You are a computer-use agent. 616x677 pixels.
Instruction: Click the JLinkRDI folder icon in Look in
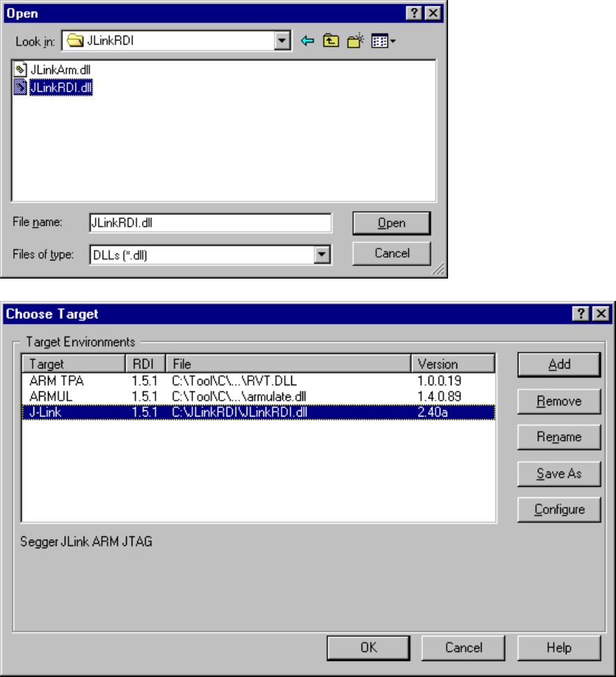pyautogui.click(x=75, y=40)
